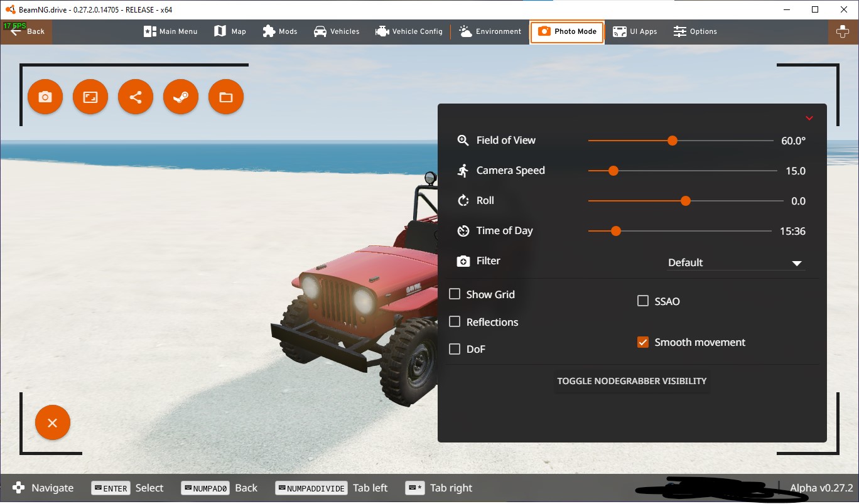Close photo mode with the X button

tap(53, 423)
